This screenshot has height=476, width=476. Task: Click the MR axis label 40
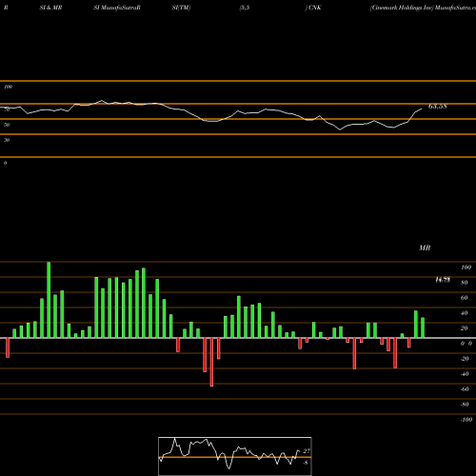tap(465, 313)
